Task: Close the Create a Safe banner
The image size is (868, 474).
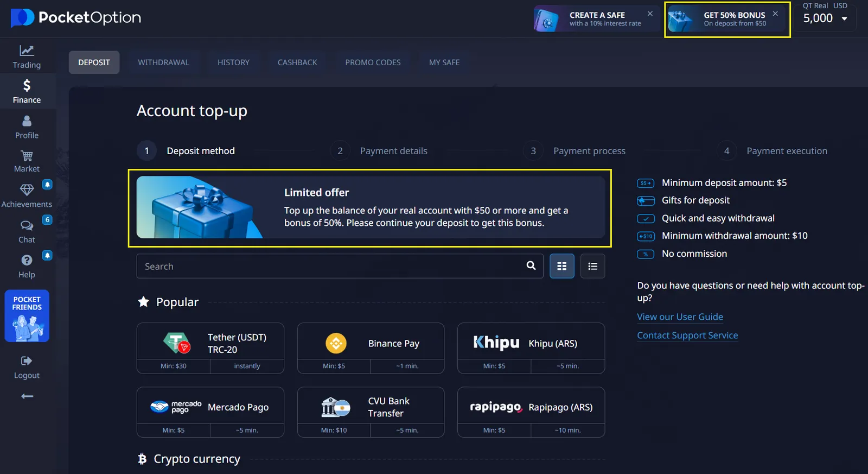Action: pyautogui.click(x=650, y=14)
